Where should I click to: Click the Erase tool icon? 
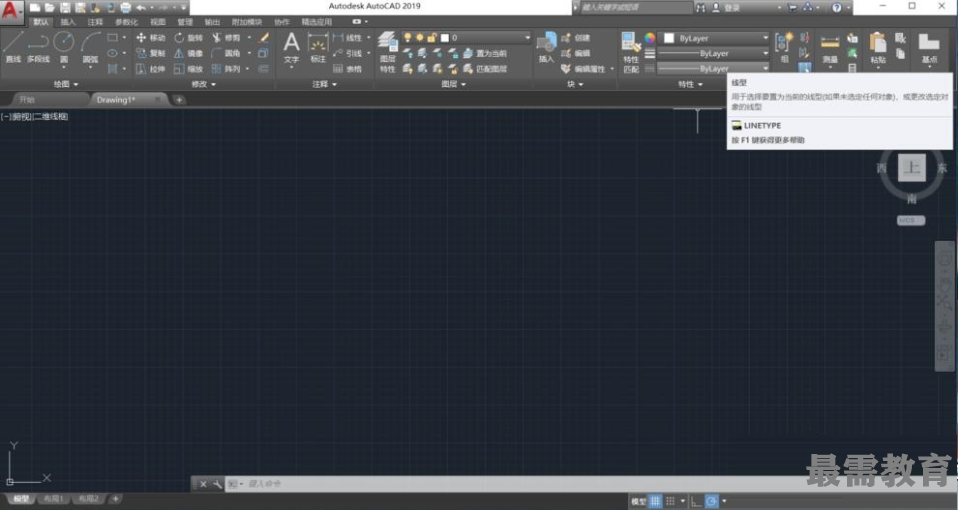(264, 37)
